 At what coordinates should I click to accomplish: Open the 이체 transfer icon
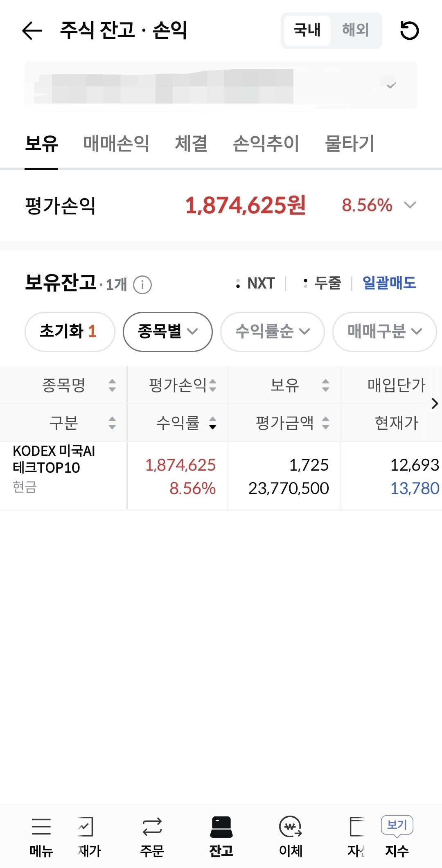coord(291,827)
